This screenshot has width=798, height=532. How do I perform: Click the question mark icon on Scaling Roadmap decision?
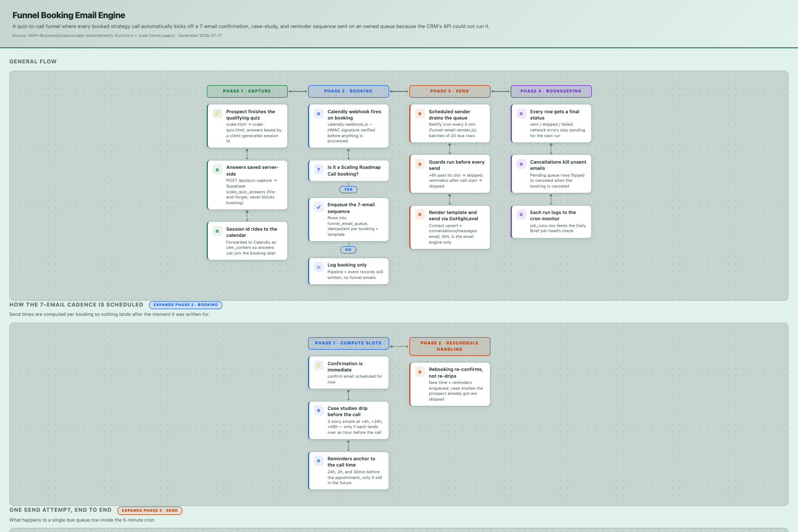click(x=318, y=169)
